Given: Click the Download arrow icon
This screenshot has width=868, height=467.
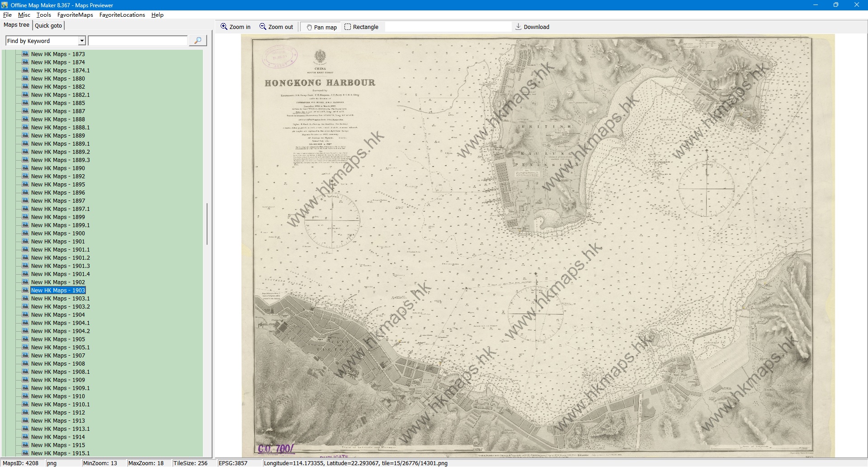Looking at the screenshot, I should point(519,27).
